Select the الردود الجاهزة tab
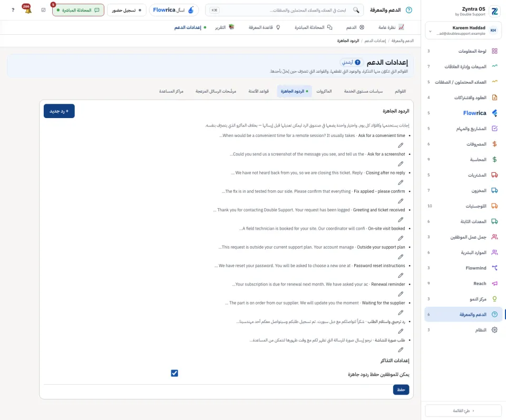The image size is (506, 420). click(294, 91)
